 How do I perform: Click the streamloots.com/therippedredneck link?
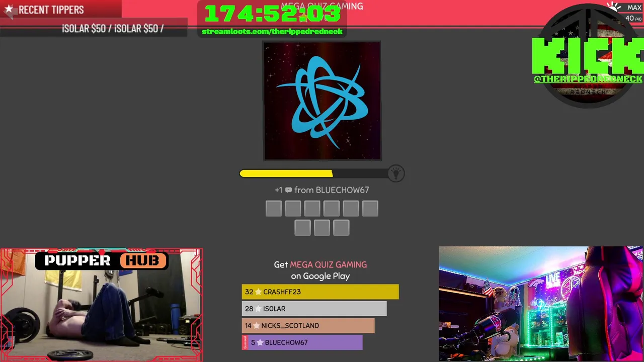[x=272, y=31]
